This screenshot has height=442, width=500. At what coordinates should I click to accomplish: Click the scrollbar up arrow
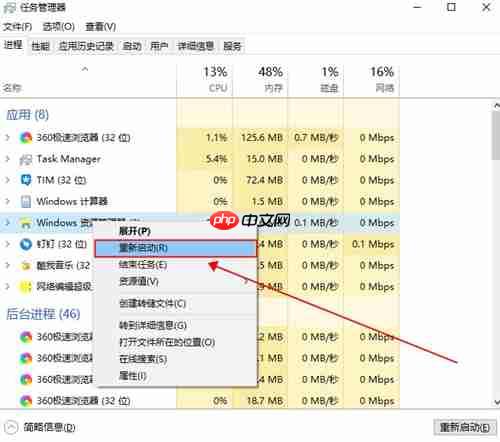496,106
